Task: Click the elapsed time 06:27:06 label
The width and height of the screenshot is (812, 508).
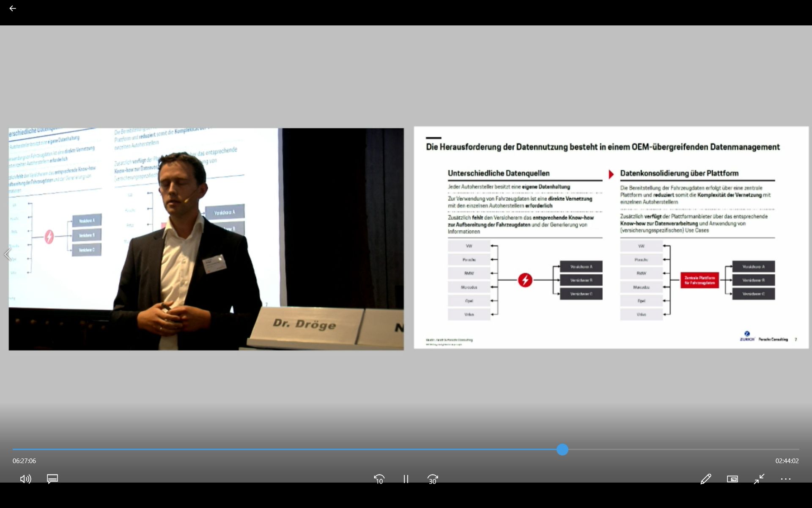Action: [24, 461]
